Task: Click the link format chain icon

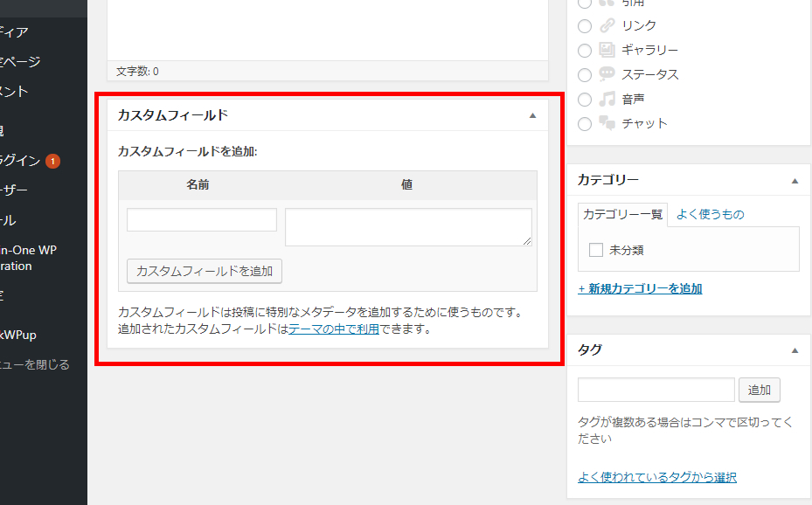Action: click(607, 25)
